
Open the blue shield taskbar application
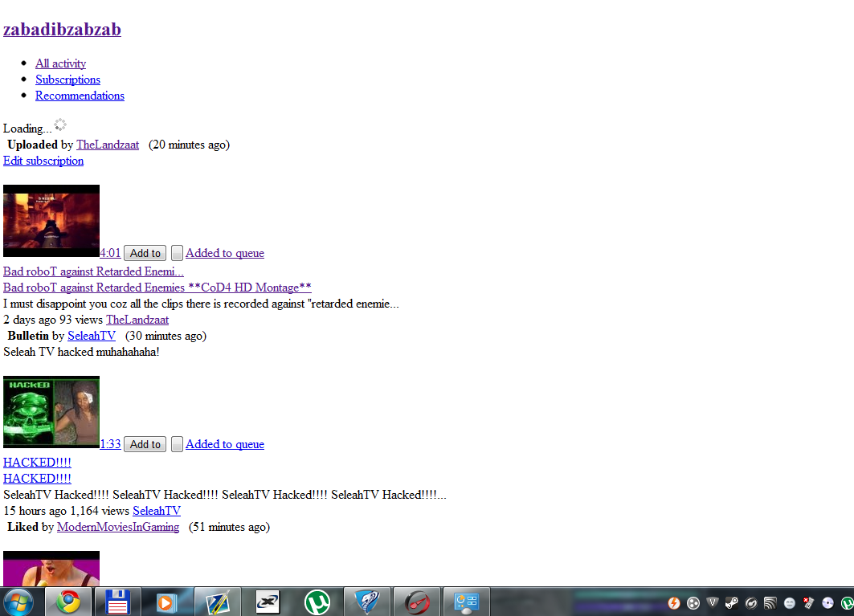point(367,602)
